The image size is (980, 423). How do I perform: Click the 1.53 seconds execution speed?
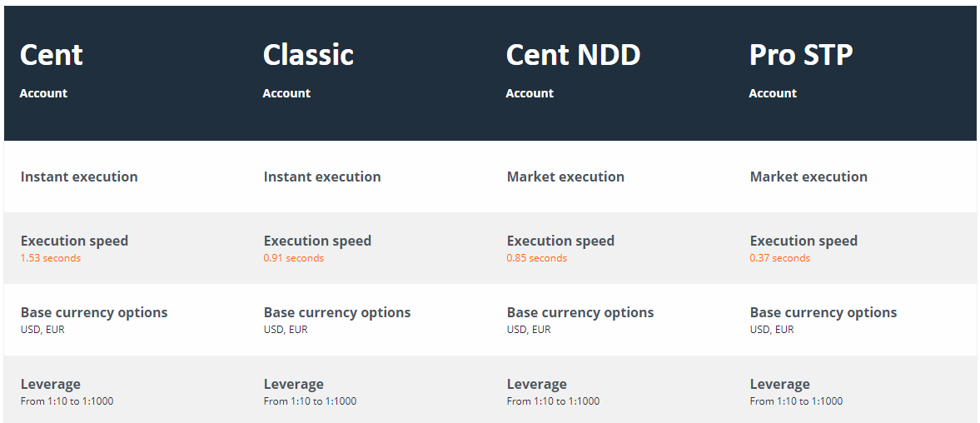click(51, 258)
